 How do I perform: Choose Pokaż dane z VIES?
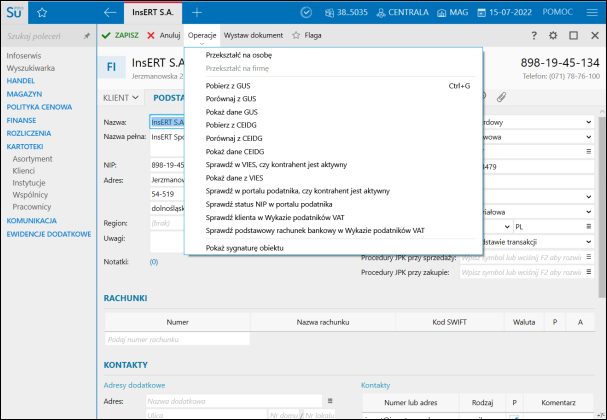click(234, 178)
